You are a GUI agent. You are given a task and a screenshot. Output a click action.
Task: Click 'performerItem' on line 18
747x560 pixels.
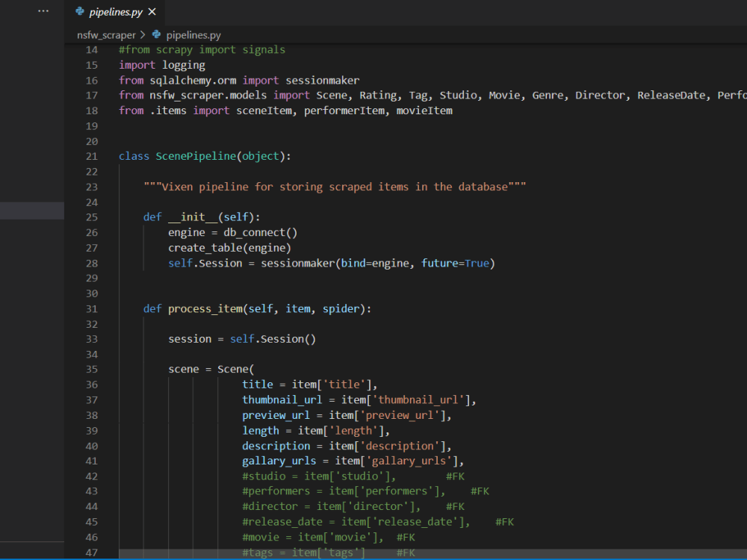(344, 111)
